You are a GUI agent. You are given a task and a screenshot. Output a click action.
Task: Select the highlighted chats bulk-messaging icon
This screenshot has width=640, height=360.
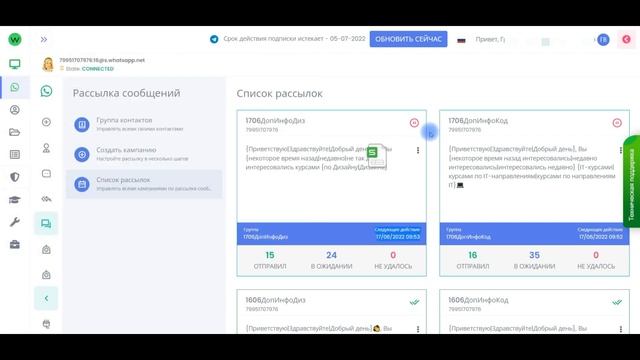pyautogui.click(x=46, y=224)
